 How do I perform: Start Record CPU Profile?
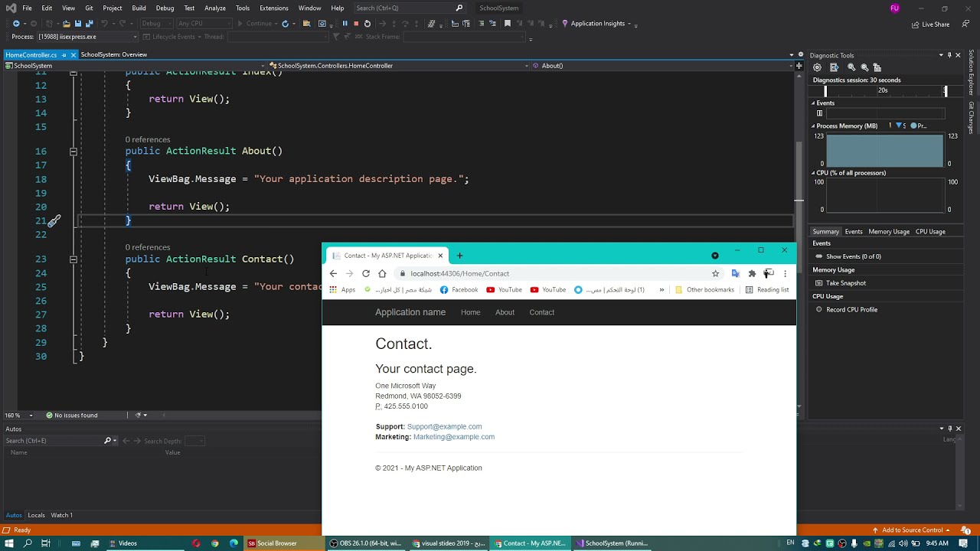coord(851,309)
